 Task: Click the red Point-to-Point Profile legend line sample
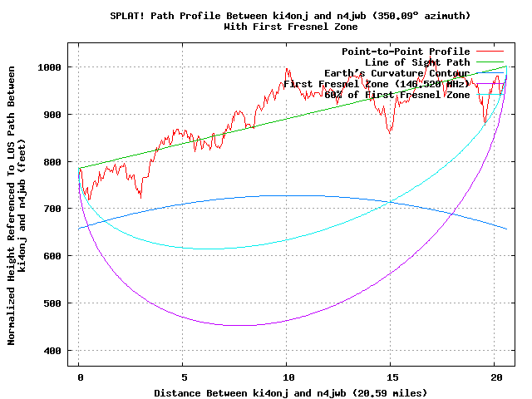point(490,52)
